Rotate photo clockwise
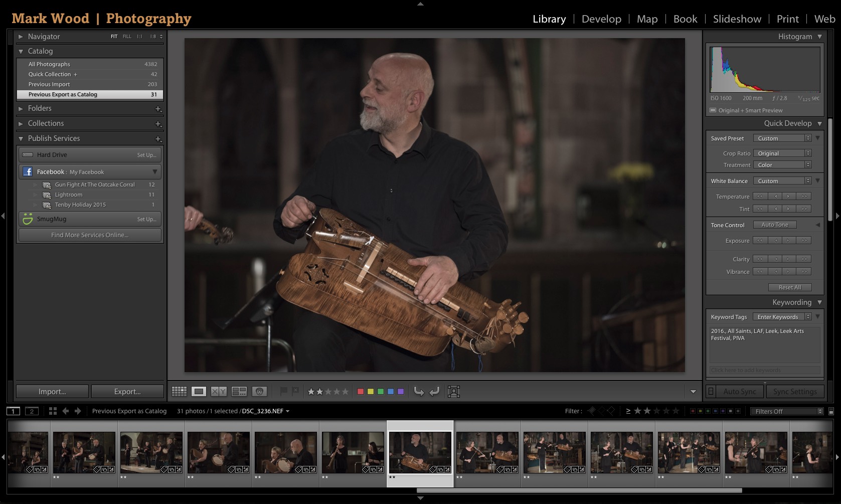 pos(435,391)
